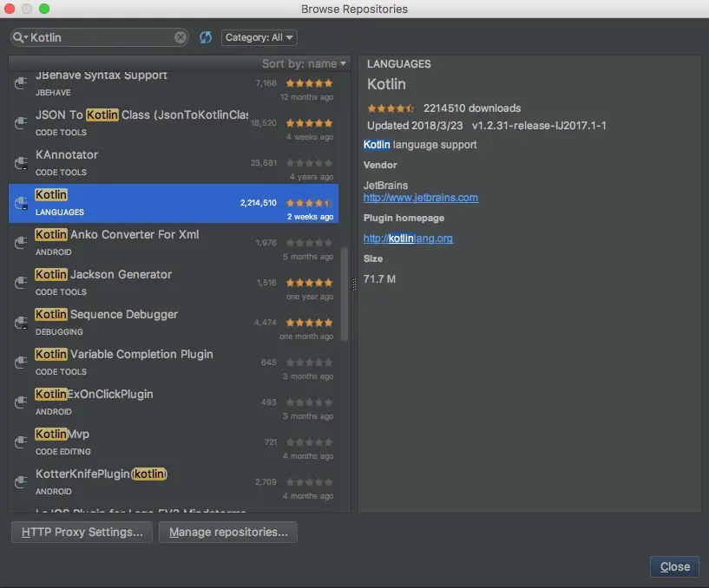Image resolution: width=709 pixels, height=588 pixels.
Task: Open the Category: All dropdown
Action: (x=259, y=37)
